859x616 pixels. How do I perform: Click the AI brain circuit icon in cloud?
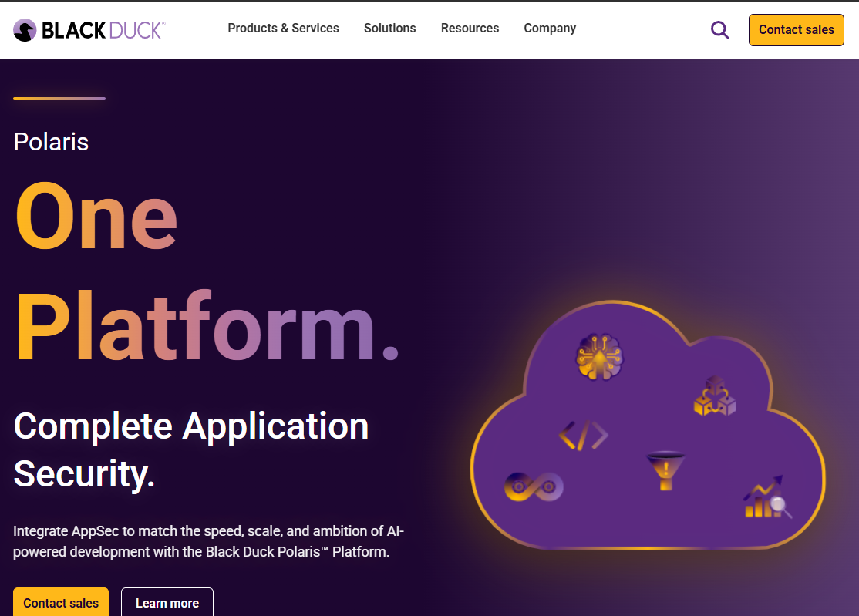pyautogui.click(x=600, y=357)
